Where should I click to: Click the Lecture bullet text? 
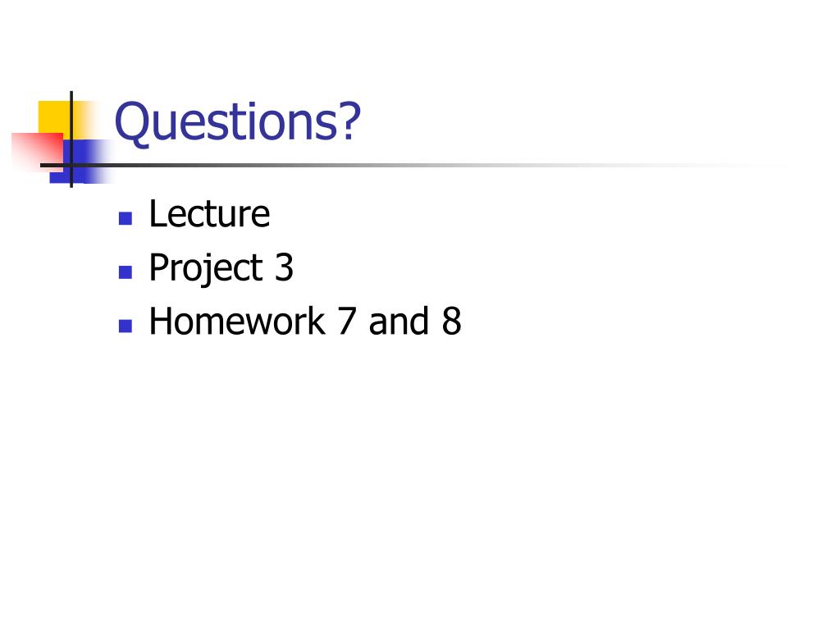click(209, 214)
